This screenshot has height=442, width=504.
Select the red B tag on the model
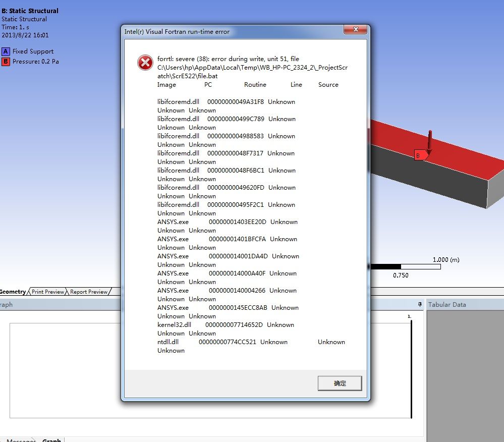click(419, 156)
